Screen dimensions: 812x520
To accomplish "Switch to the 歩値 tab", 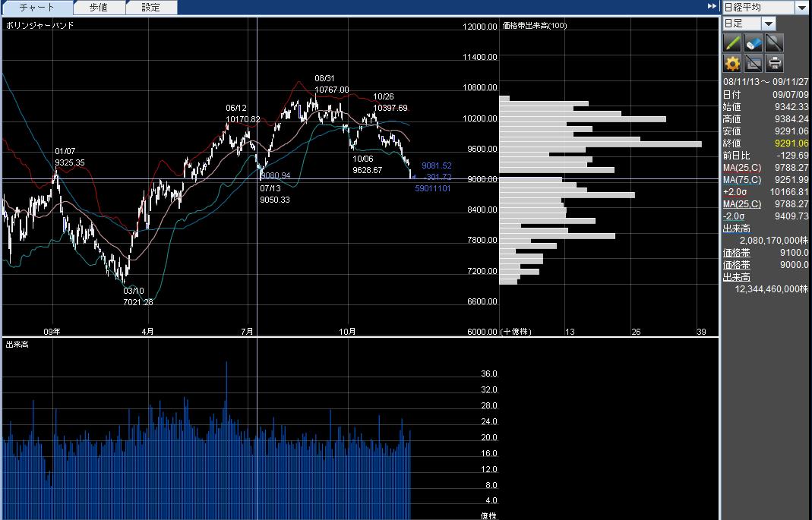I will tap(99, 8).
